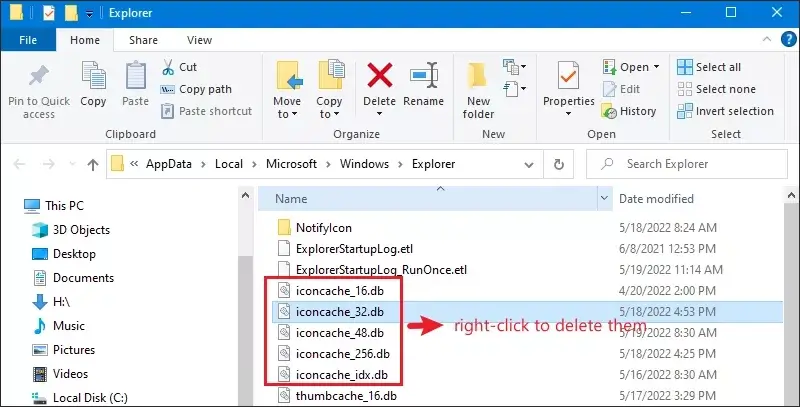Viewport: 800px width, 407px height.
Task: Click the Properties checkmark icon
Action: point(568,76)
